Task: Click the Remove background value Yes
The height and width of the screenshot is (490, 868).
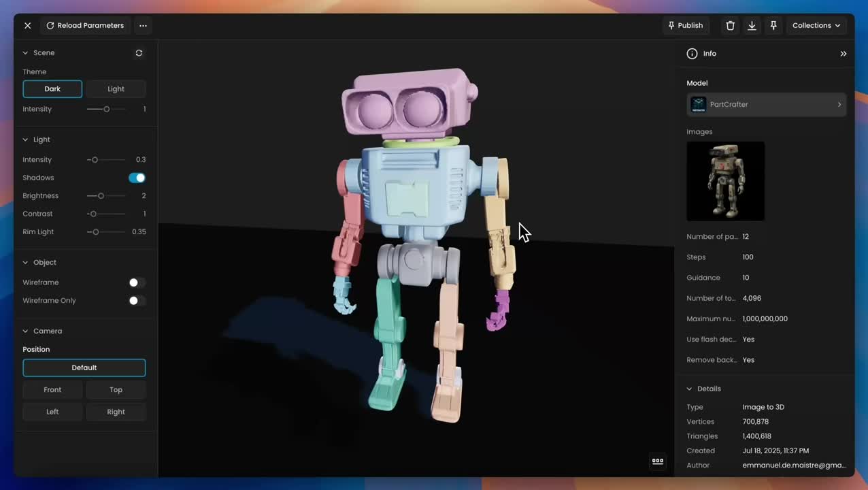Action: (x=748, y=359)
